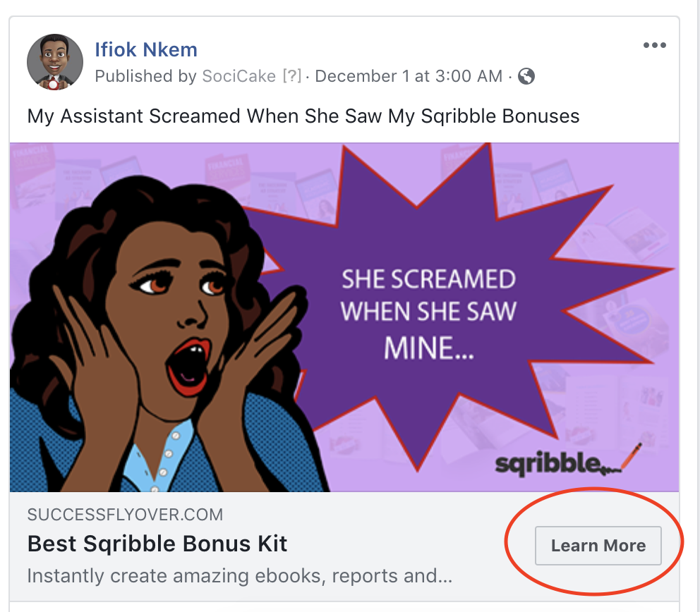This screenshot has height=612, width=700.
Task: Click the orange pencil icon beside sqribble
Action: pos(632,455)
